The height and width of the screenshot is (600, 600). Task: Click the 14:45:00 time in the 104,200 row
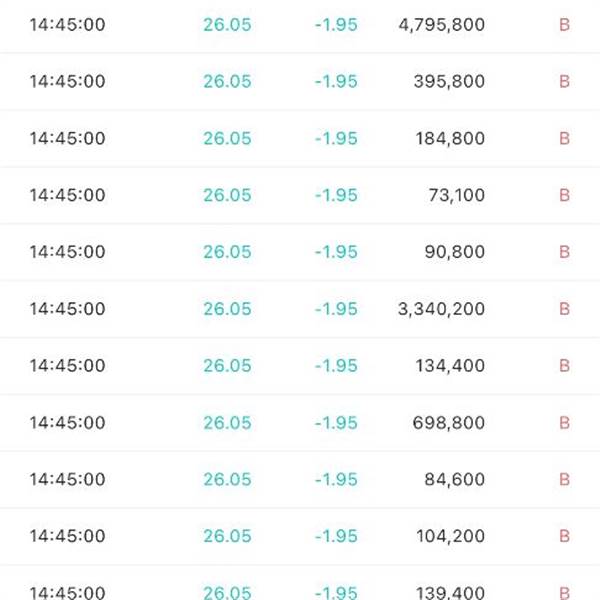(67, 537)
